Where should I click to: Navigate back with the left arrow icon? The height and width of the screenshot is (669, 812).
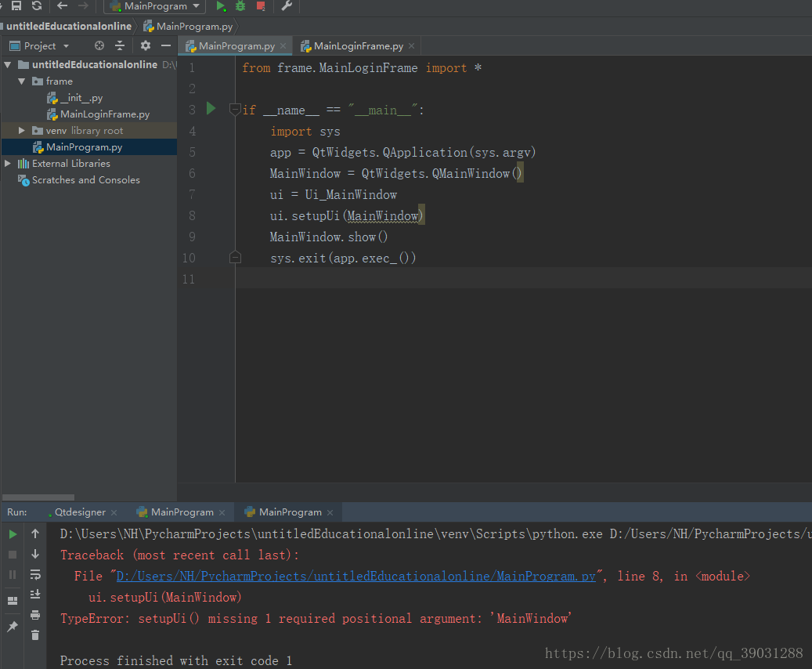click(62, 5)
